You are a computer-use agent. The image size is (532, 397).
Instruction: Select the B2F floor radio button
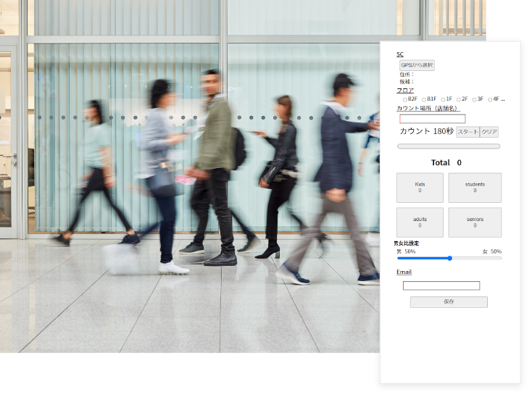coord(404,100)
